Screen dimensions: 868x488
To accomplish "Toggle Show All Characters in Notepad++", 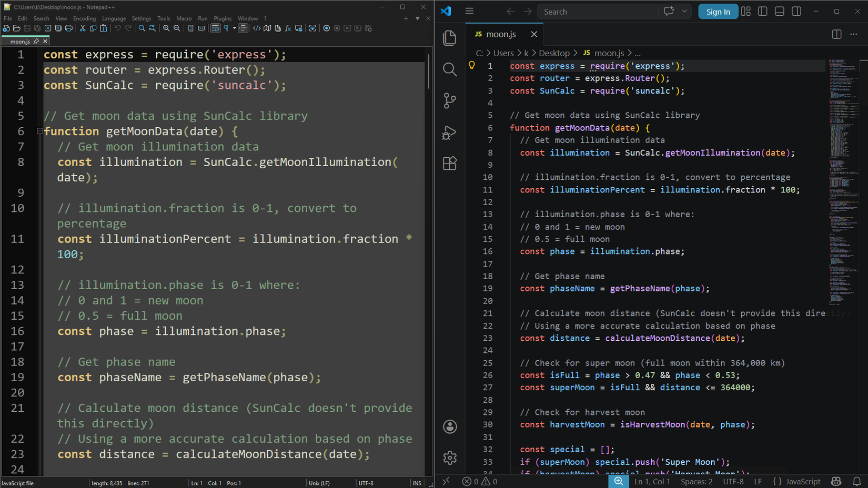I will point(226,28).
